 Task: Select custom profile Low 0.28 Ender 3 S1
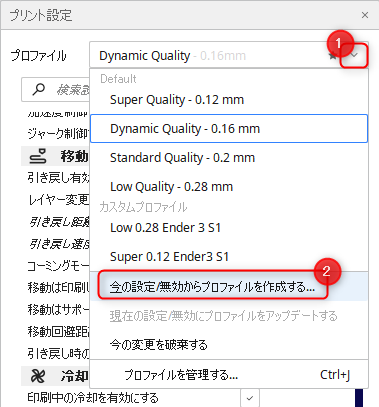coord(229,228)
